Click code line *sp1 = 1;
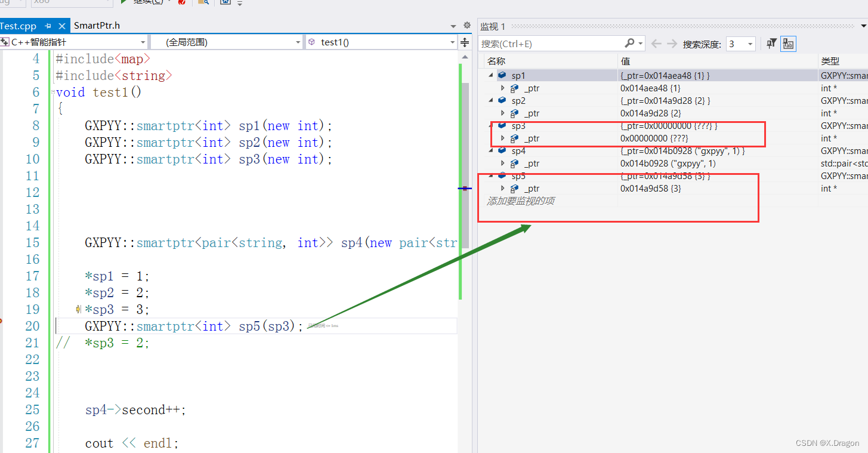Image resolution: width=868 pixels, height=453 pixels. 117,276
